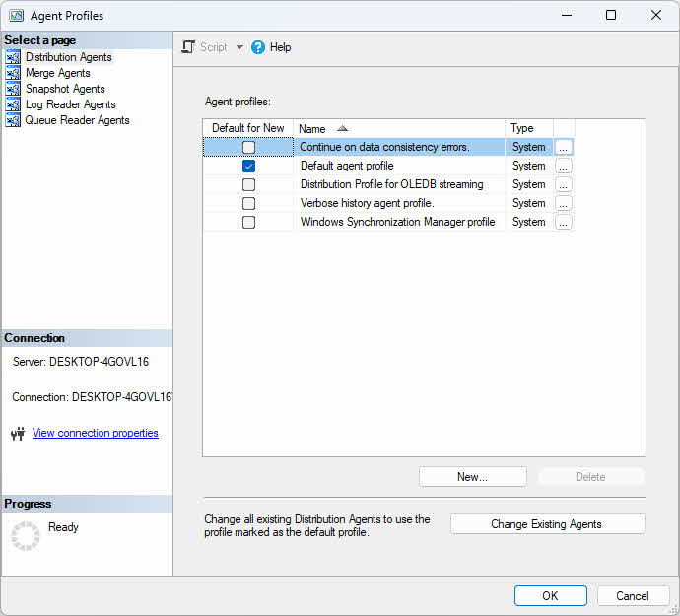Check default for Distribution Profile for OLEDB streaming
This screenshot has width=680, height=616.
[248, 184]
